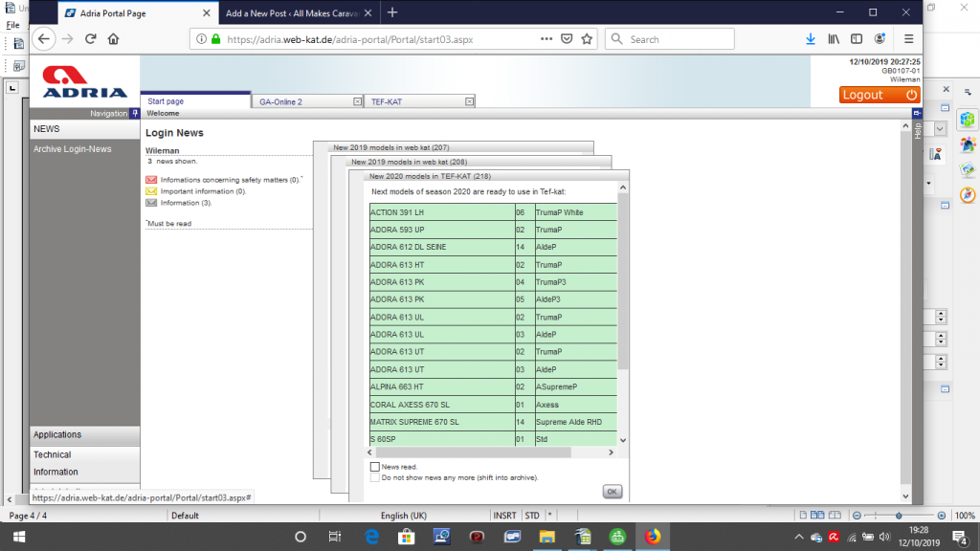980x551 pixels.
Task: Open Firefox library icon
Action: (x=834, y=38)
